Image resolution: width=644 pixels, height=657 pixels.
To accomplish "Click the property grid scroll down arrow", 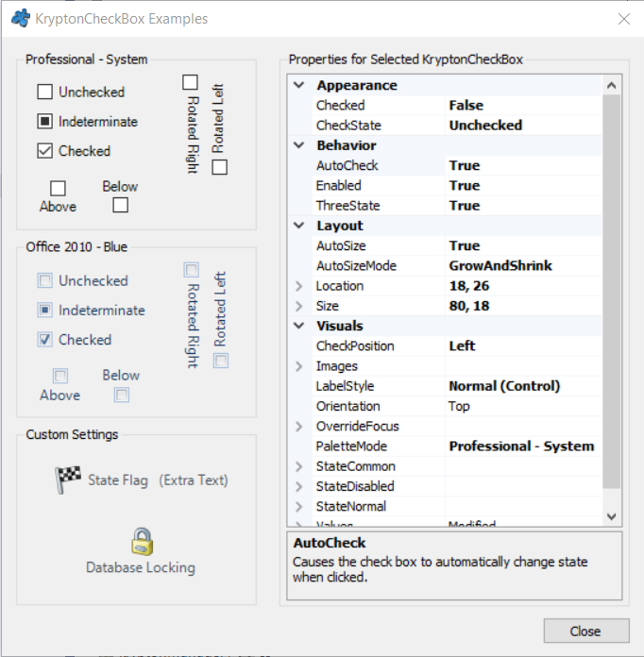I will [611, 516].
